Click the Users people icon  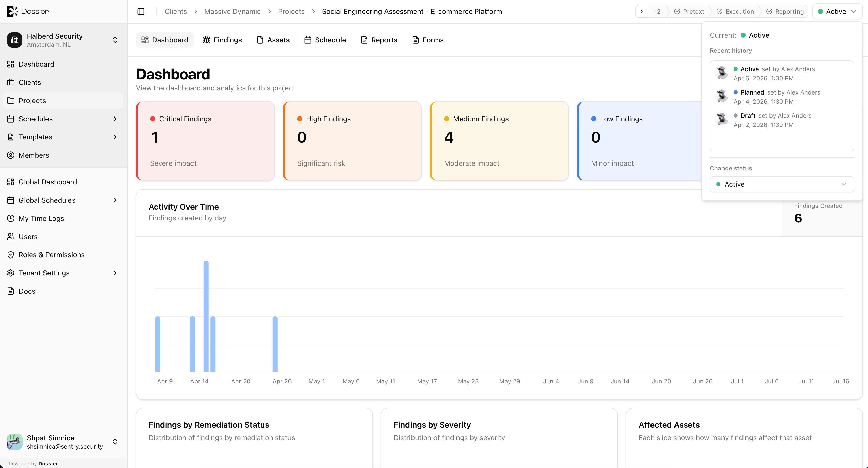11,236
